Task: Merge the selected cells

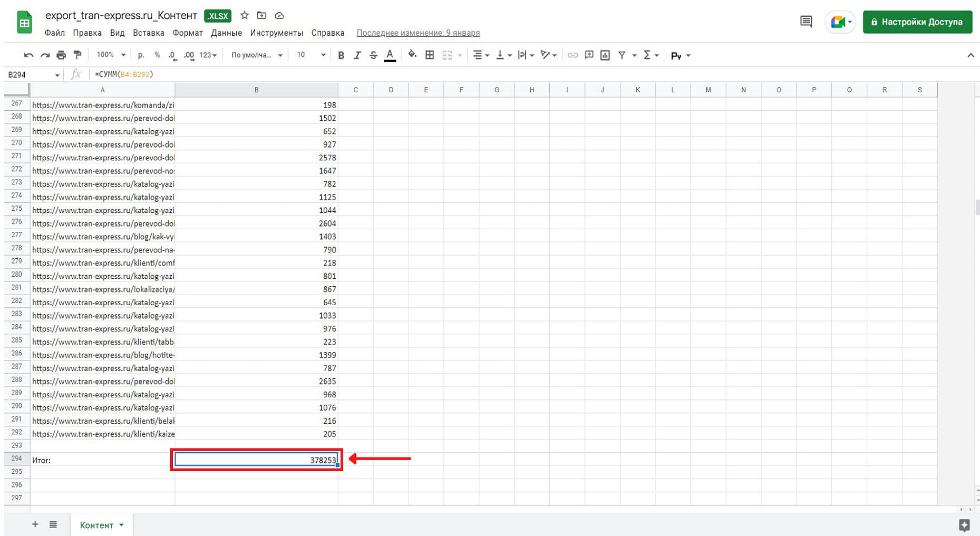Action: [x=448, y=55]
